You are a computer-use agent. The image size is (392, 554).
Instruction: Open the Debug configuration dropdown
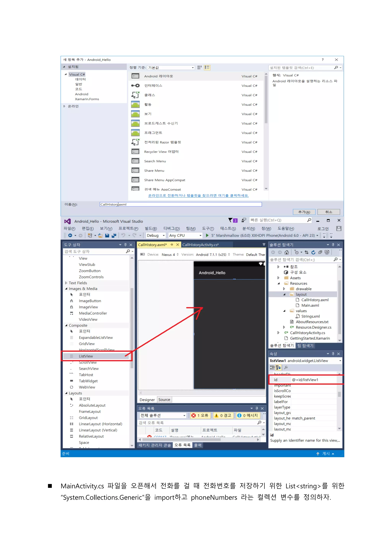(x=164, y=235)
